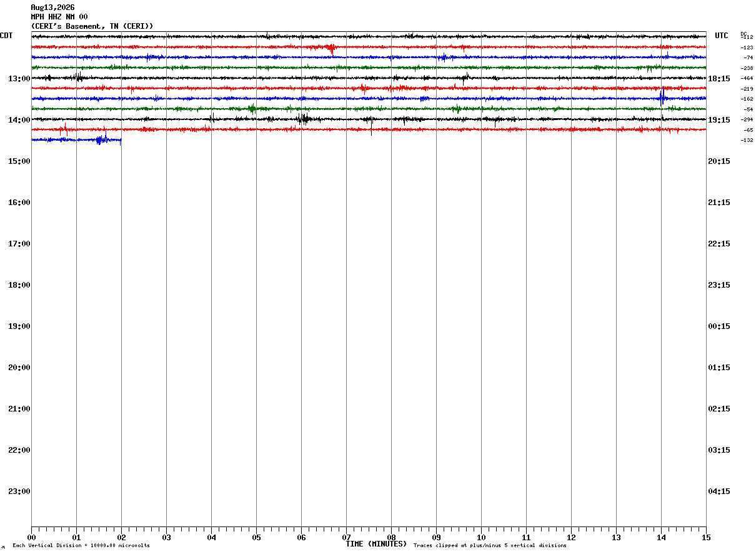The height and width of the screenshot is (554, 756).
Task: Click minute tick label 09 on the axis
Action: click(436, 538)
